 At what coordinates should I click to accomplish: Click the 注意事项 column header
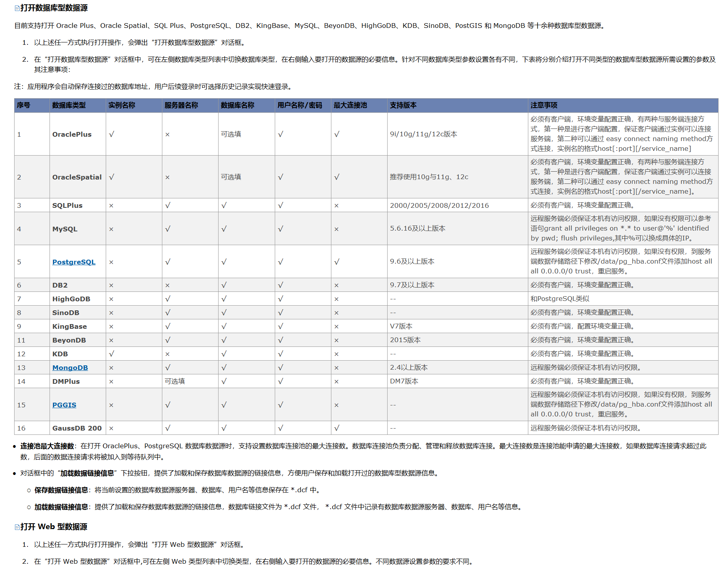click(x=623, y=105)
